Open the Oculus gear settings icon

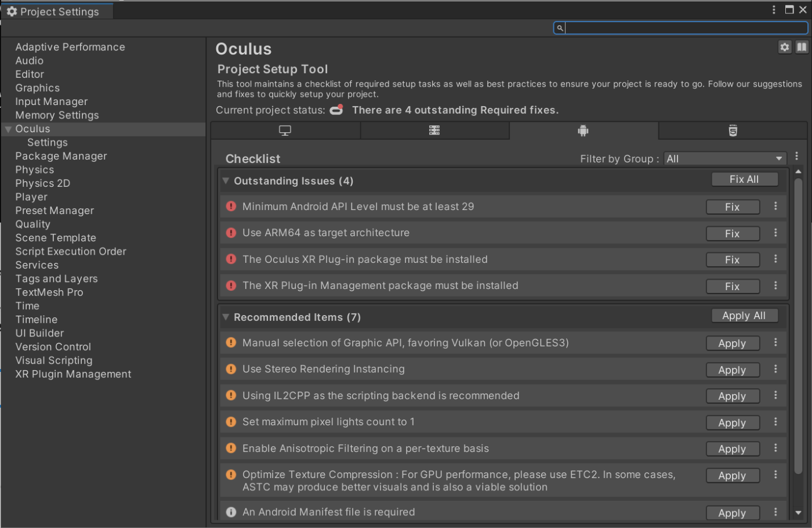point(785,47)
